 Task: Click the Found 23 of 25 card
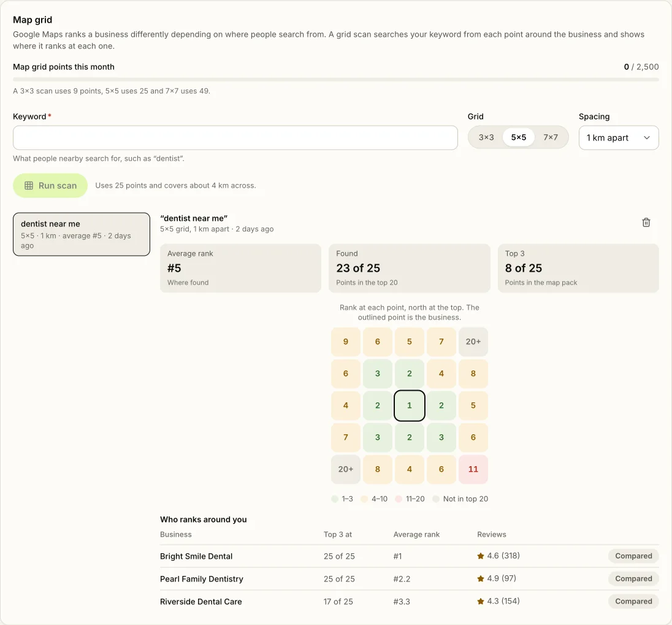(x=410, y=269)
